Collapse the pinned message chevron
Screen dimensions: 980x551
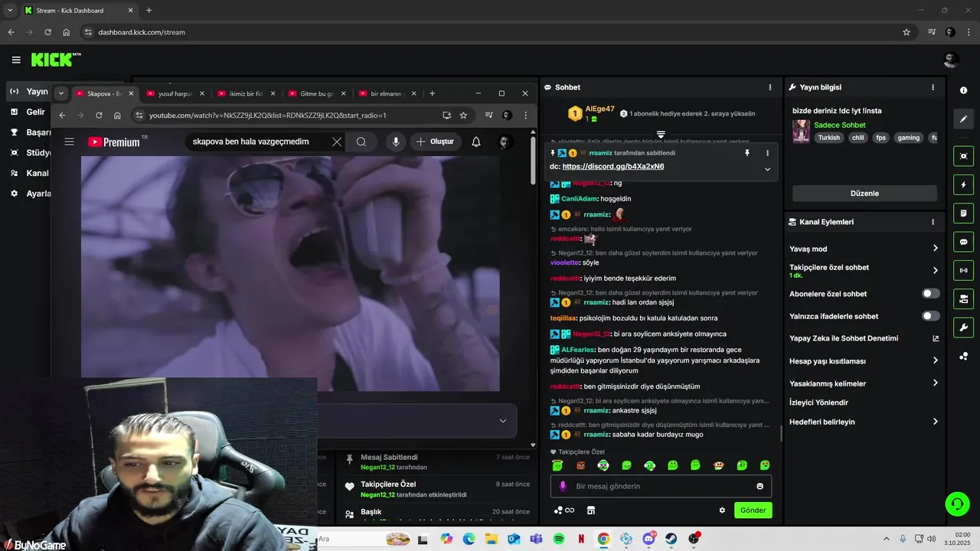767,169
